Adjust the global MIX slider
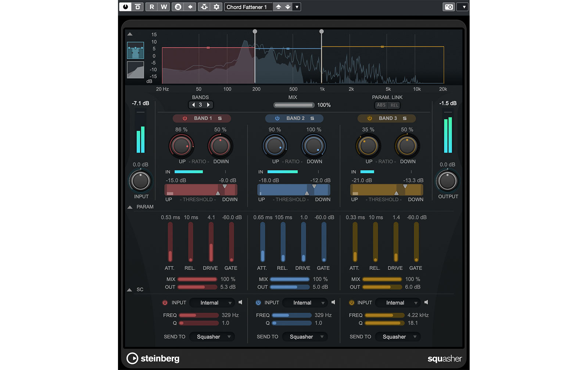The height and width of the screenshot is (370, 588). (x=294, y=105)
